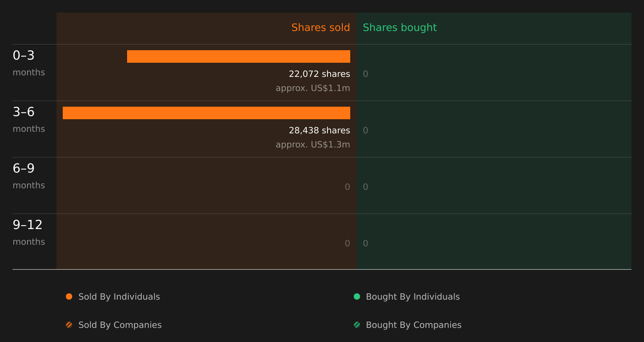Click the striped Bought By Companies legend icon
This screenshot has height=342, width=644.
357,325
